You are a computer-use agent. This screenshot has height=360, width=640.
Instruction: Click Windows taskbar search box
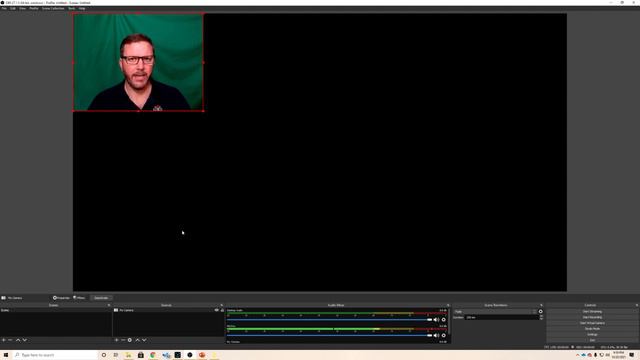(55, 355)
